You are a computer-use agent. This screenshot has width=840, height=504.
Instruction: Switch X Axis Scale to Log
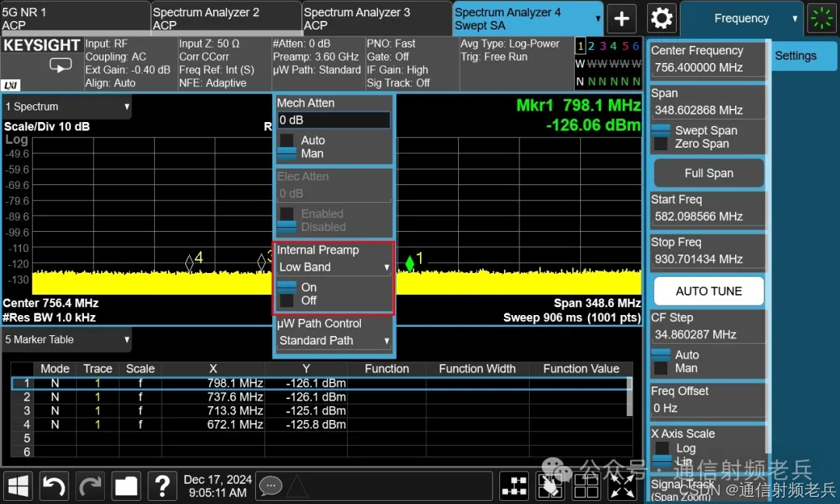click(x=688, y=449)
